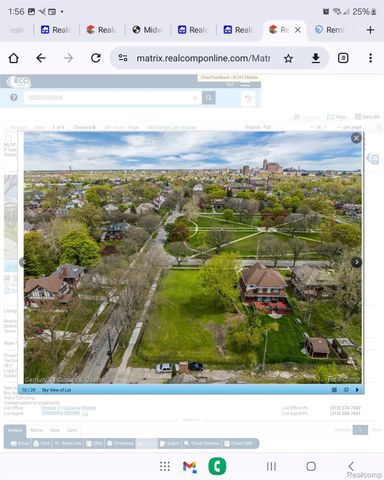Click the Matrix help question mark icon
384x480 pixels.
14,98
